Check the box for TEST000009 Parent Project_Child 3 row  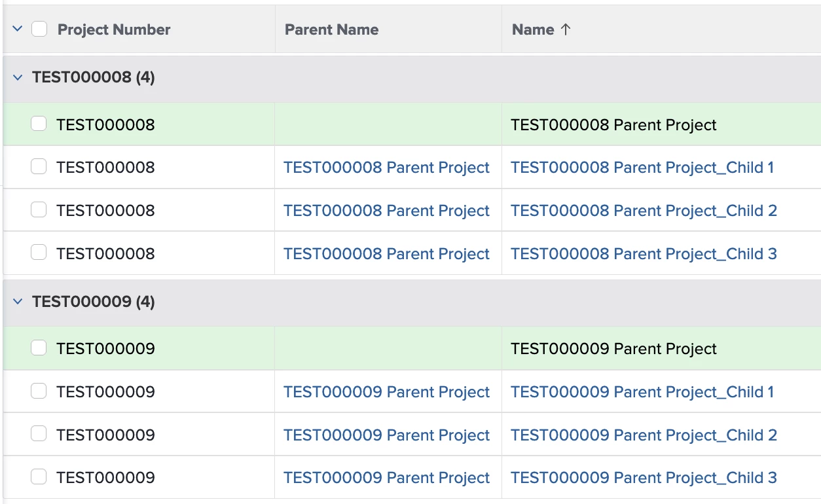click(x=39, y=477)
